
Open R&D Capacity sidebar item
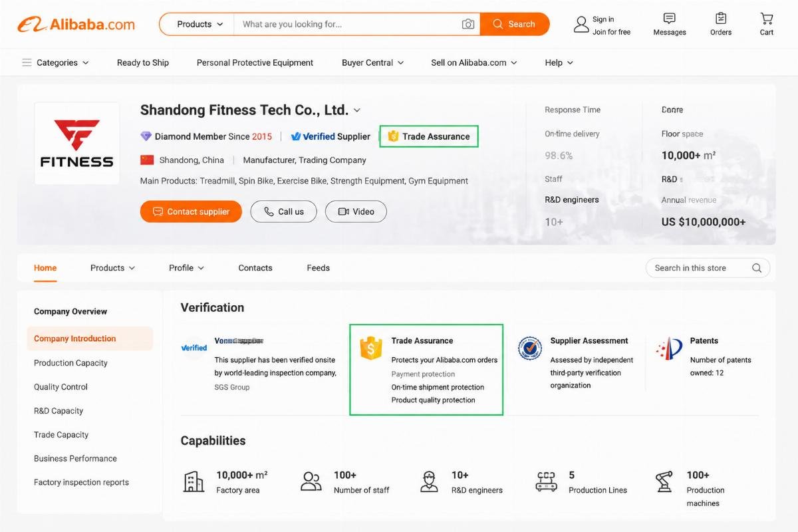(59, 411)
